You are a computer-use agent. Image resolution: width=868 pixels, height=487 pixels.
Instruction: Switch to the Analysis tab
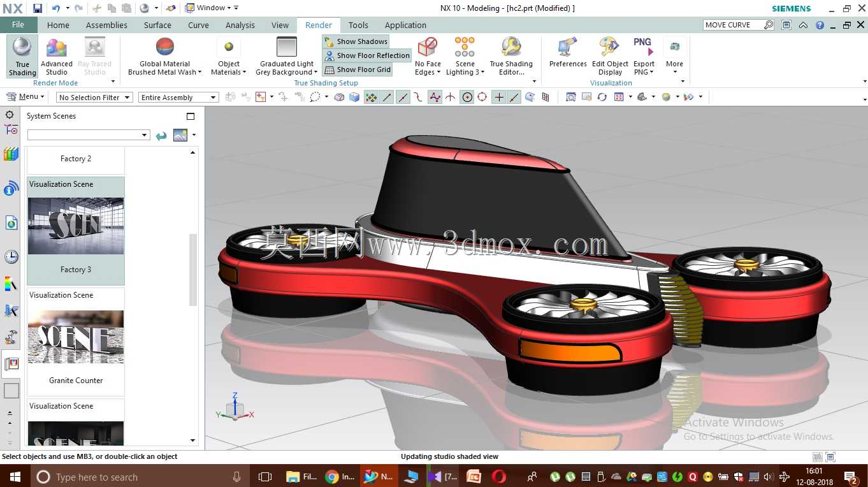(x=240, y=25)
